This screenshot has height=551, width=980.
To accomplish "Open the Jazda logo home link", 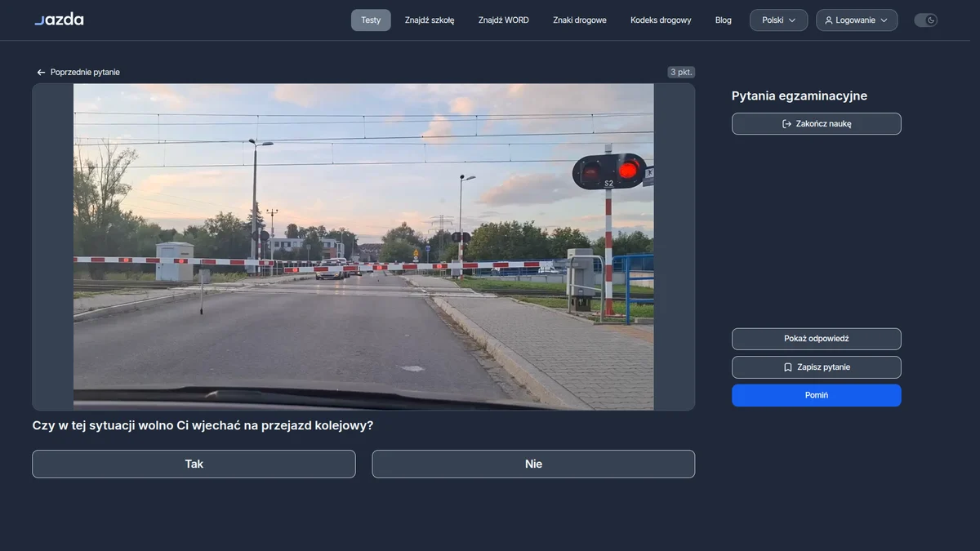I will tap(59, 20).
